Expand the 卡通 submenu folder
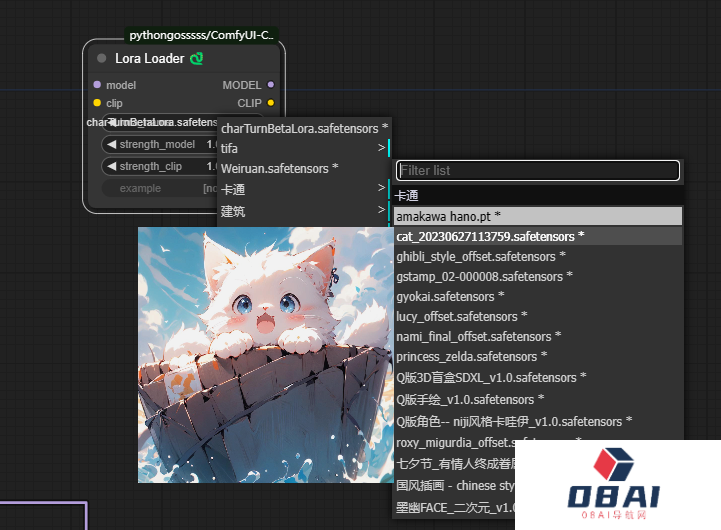 [304, 189]
